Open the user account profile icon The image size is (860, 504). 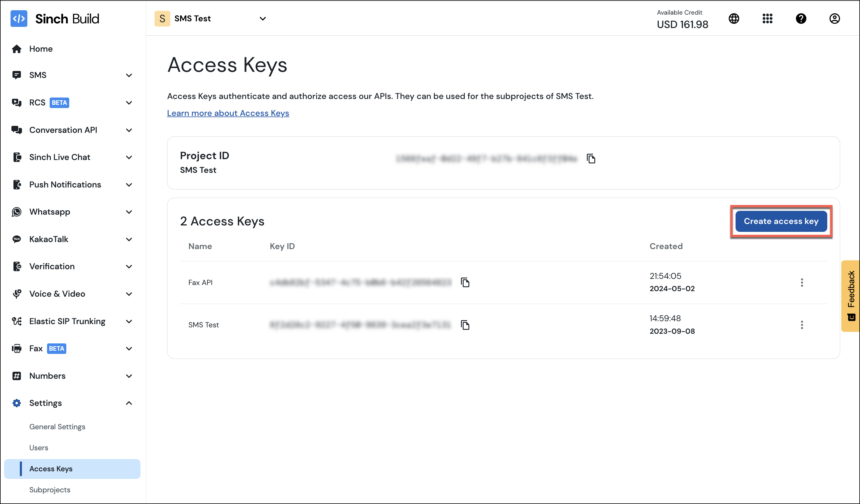(x=835, y=19)
